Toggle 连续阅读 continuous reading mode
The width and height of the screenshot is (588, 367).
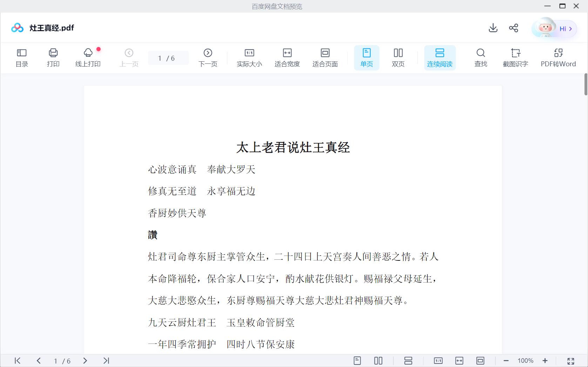(440, 58)
